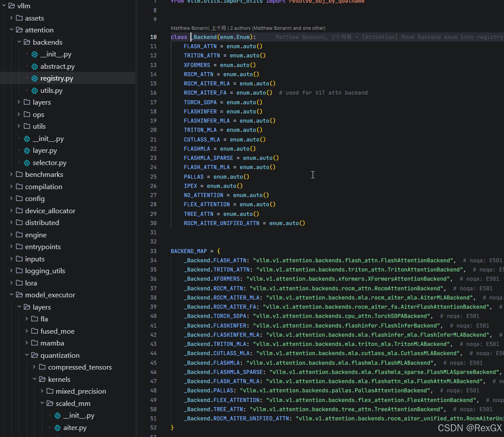The width and height of the screenshot is (504, 437).
Task: Click the folder icon beside distributed
Action: tap(19, 223)
